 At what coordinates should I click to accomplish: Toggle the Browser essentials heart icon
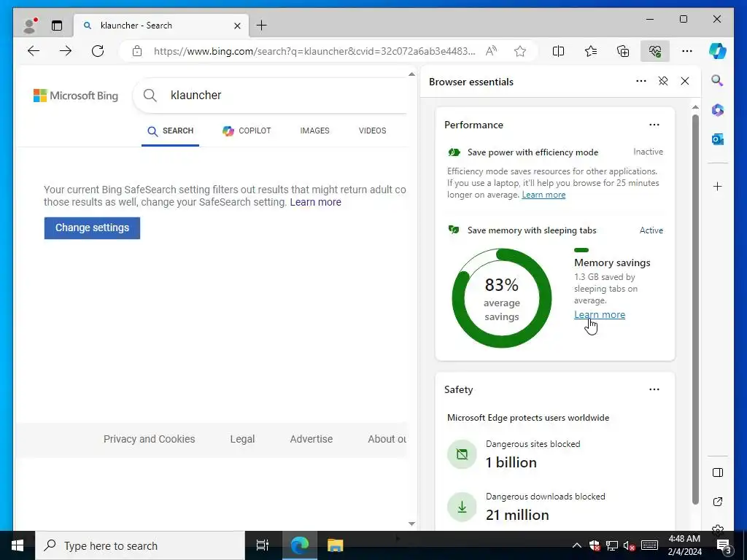[655, 51]
